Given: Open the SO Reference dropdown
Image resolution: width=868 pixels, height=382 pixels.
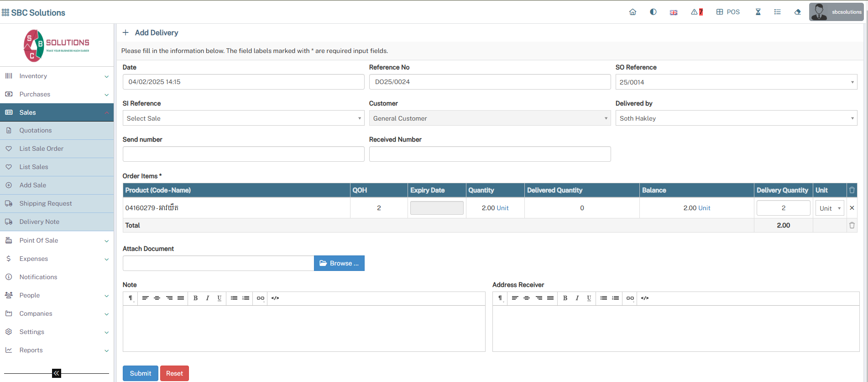Looking at the screenshot, I should pyautogui.click(x=736, y=82).
